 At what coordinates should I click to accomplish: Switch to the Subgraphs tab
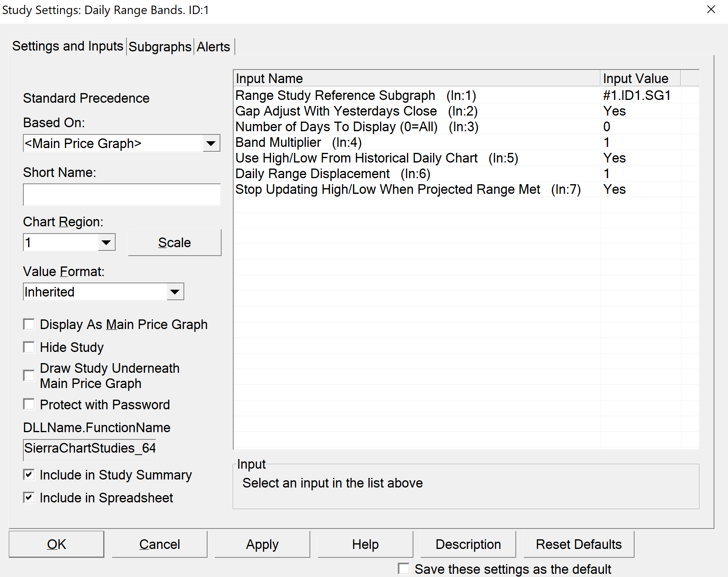click(x=160, y=47)
